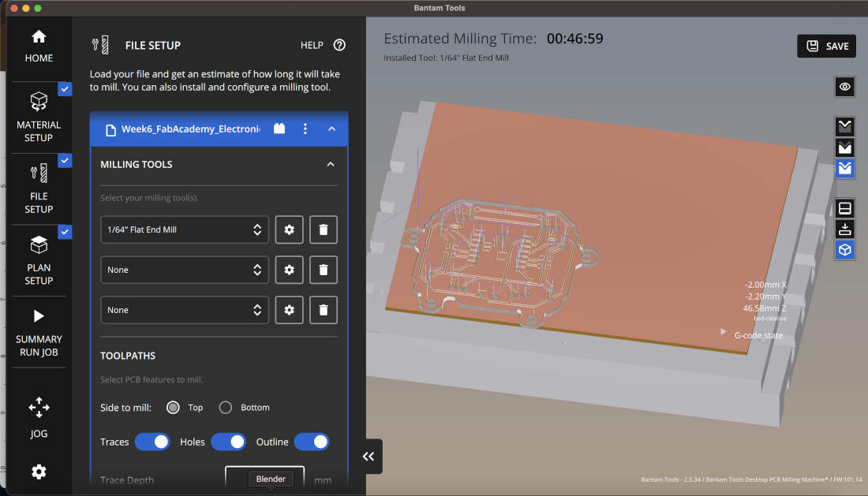Select the highlighted blue toolpath view icon
Viewport: 868px width, 496px height.
845,168
